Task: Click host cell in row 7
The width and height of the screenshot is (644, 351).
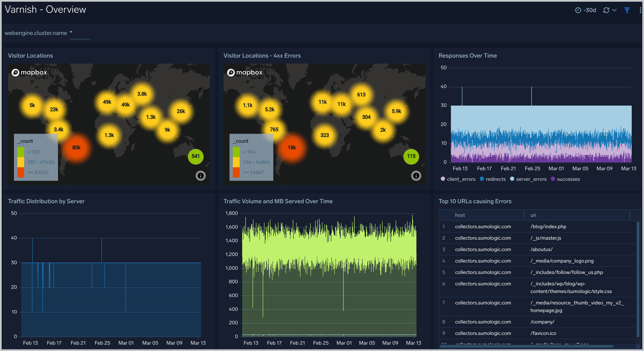Action: point(483,303)
